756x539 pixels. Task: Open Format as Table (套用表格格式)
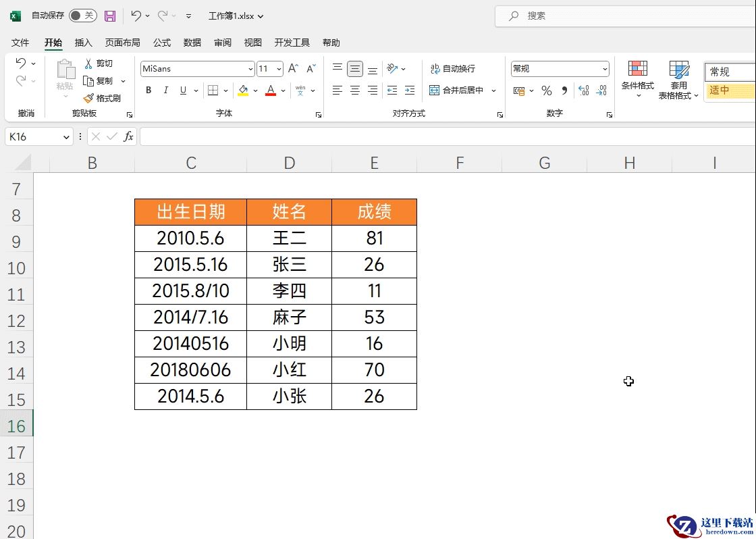point(679,80)
